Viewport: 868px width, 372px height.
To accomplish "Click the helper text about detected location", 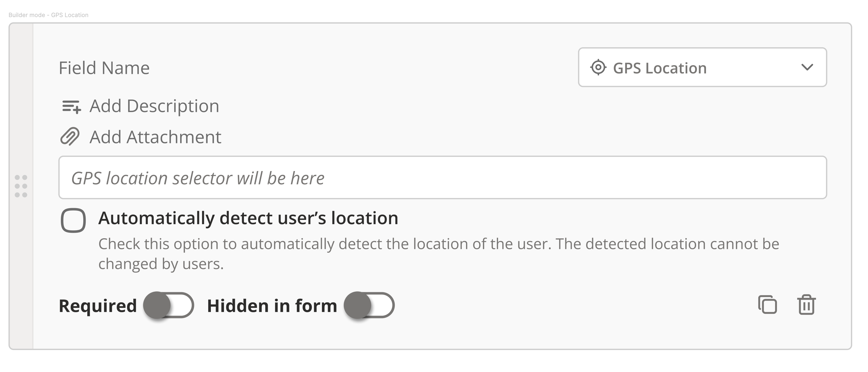I will tap(438, 254).
